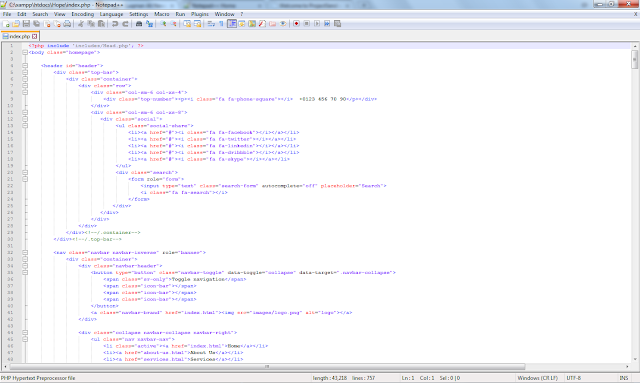This screenshot has width=640, height=383.
Task: Zoom out using the toolbar icon
Action: [x=174, y=24]
